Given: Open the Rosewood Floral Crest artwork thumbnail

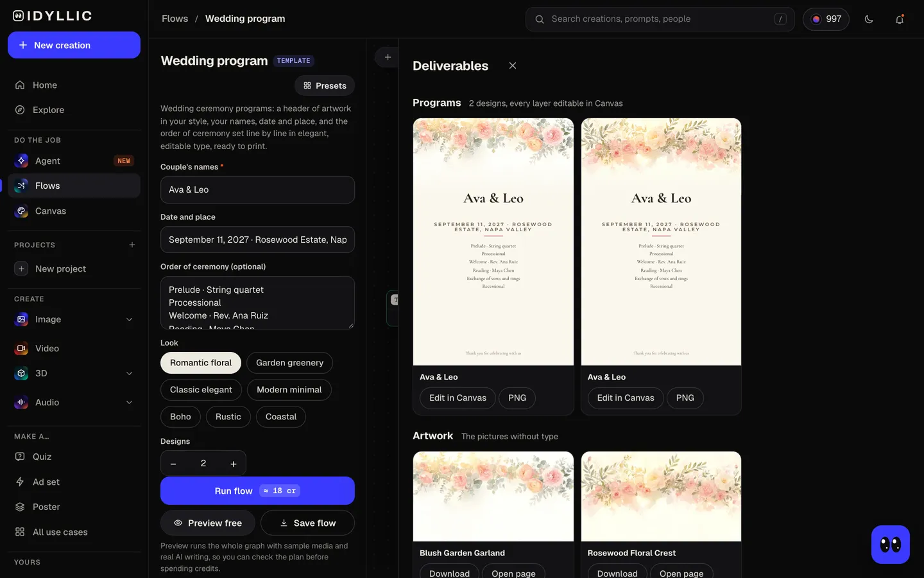Looking at the screenshot, I should coord(661,496).
